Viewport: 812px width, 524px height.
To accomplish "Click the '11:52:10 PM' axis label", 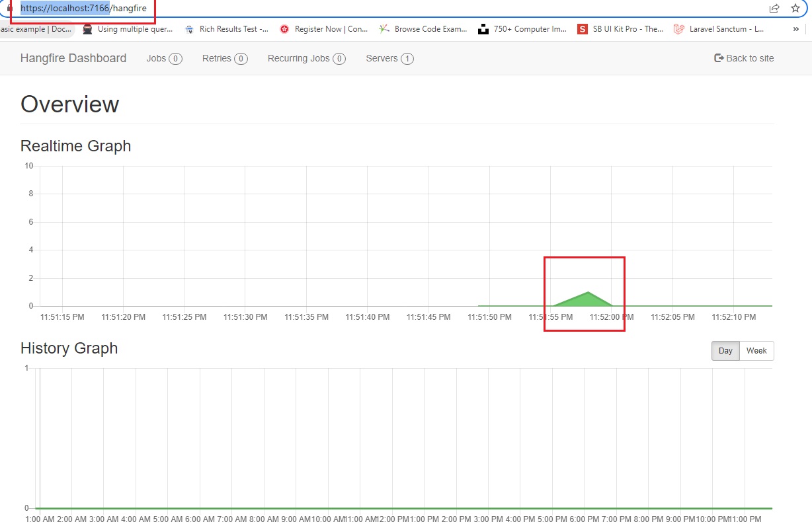I will [x=734, y=317].
